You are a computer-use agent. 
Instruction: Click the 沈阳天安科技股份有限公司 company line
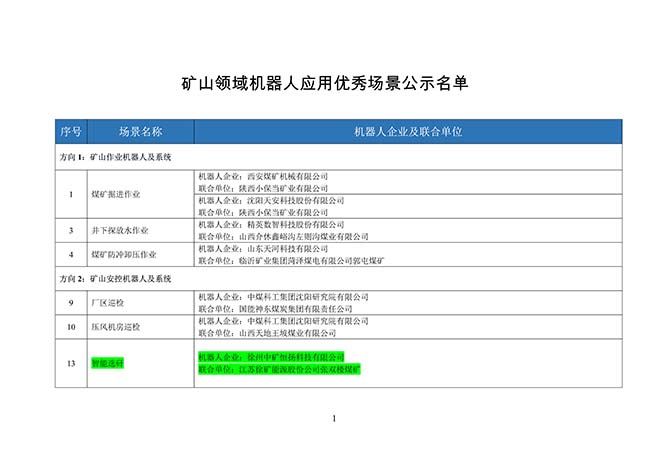[x=271, y=200]
